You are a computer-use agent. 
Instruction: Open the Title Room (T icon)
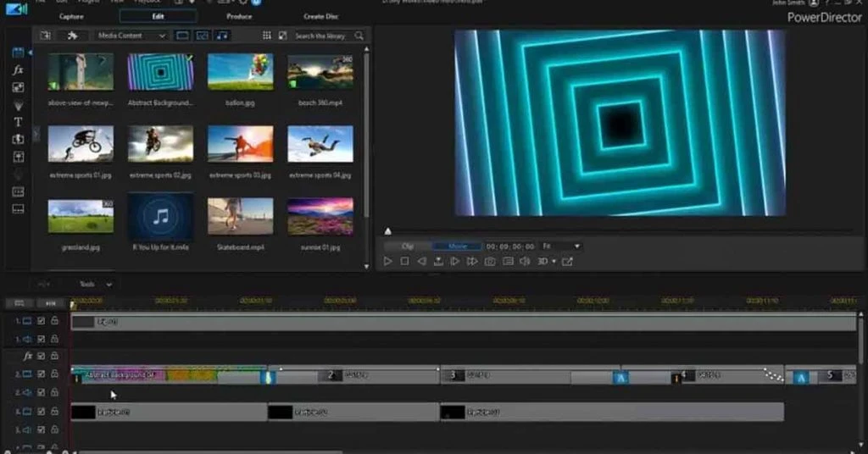pyautogui.click(x=18, y=122)
